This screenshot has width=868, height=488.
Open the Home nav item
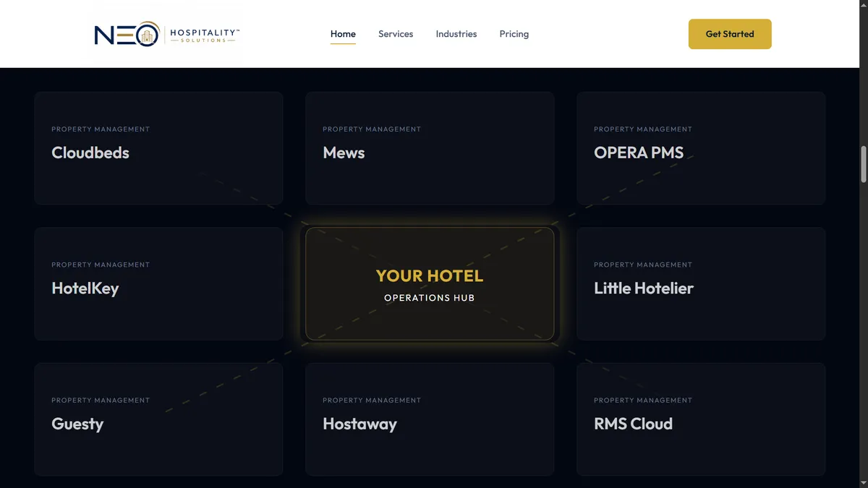343,34
